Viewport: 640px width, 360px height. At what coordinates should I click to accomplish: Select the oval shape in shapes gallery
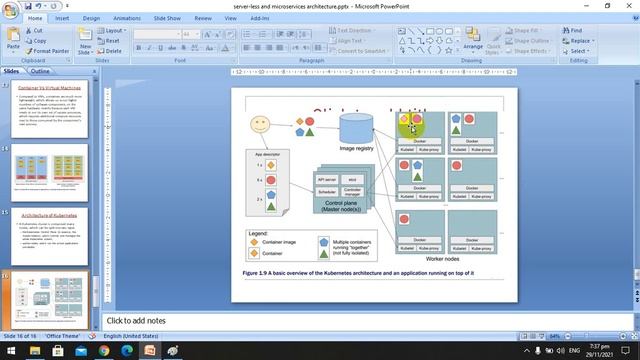point(439,31)
